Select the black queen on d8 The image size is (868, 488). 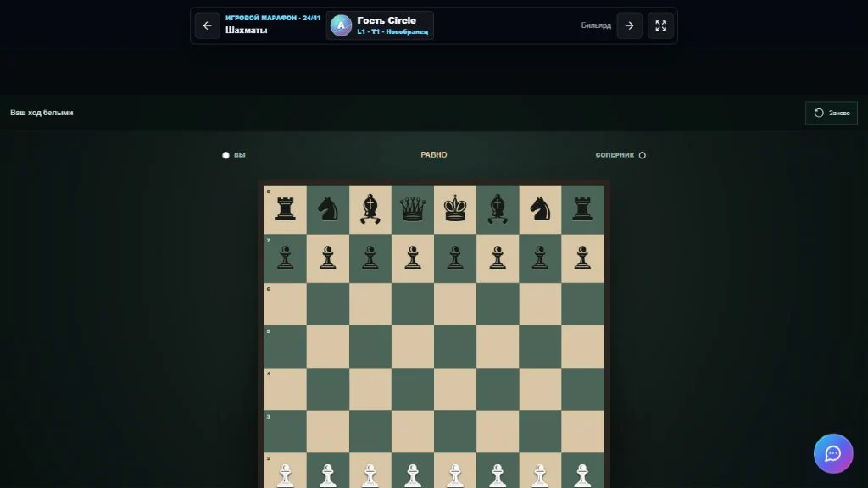coord(413,210)
